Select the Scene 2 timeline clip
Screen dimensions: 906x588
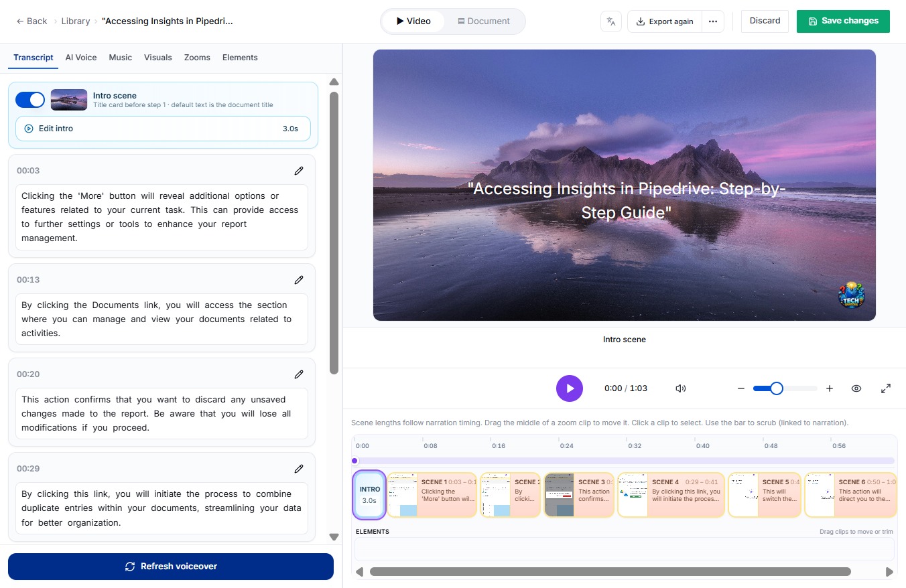[510, 495]
